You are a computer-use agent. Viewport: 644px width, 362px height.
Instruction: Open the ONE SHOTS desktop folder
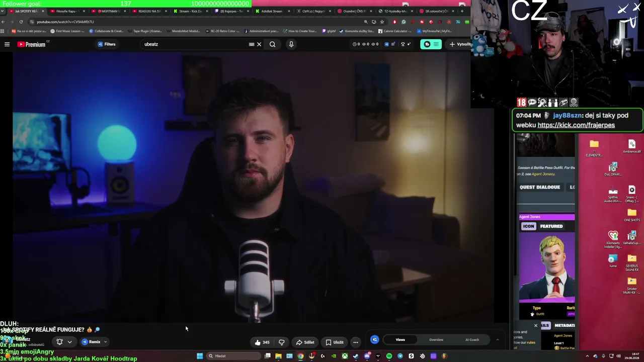coord(632,215)
